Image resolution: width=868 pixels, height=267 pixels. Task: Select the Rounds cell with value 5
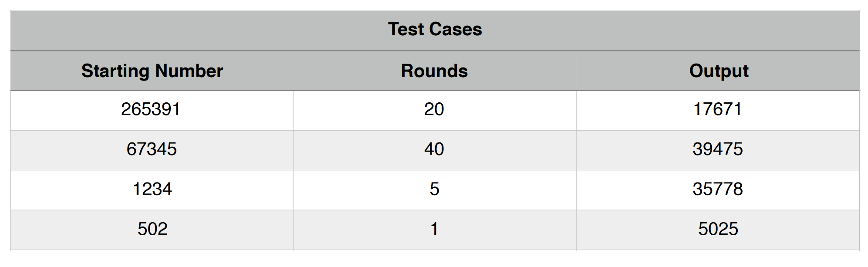pyautogui.click(x=435, y=190)
